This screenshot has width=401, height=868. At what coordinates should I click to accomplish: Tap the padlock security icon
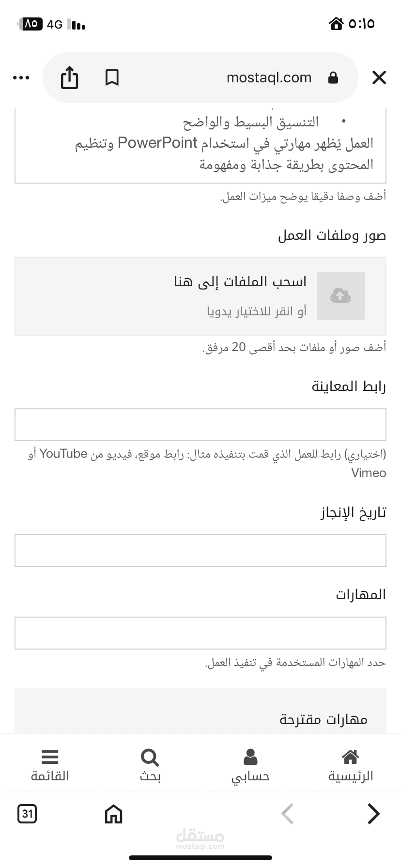tap(333, 77)
